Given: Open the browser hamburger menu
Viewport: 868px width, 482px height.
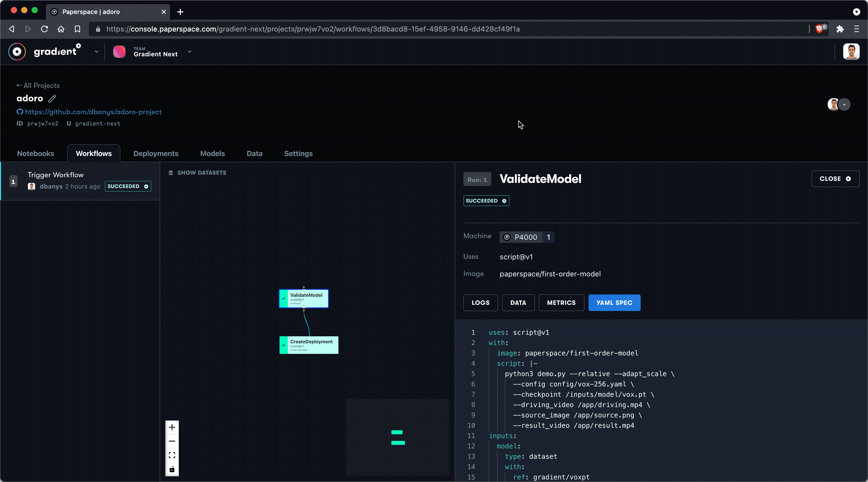Looking at the screenshot, I should click(856, 29).
